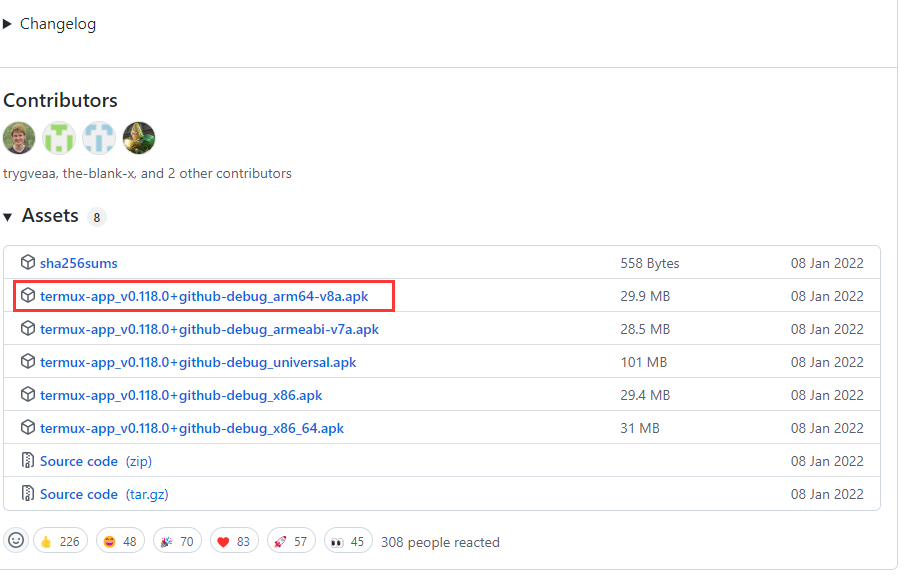Download the arm64-v8a apk
Screen dimensions: 914x582
click(x=204, y=296)
